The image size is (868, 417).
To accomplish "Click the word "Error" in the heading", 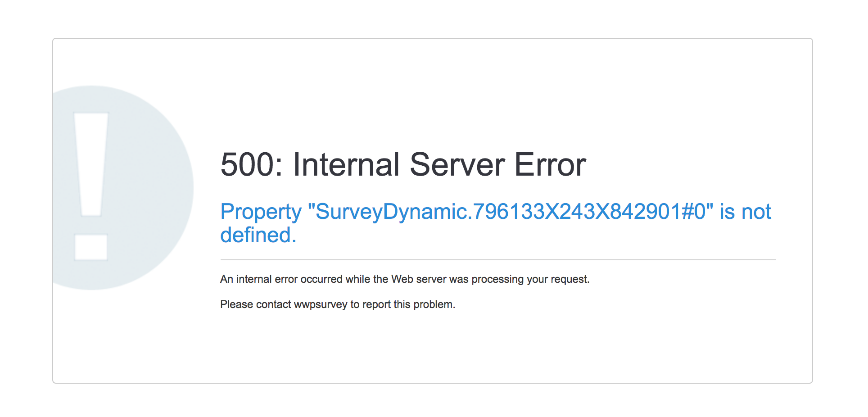I will tap(550, 165).
